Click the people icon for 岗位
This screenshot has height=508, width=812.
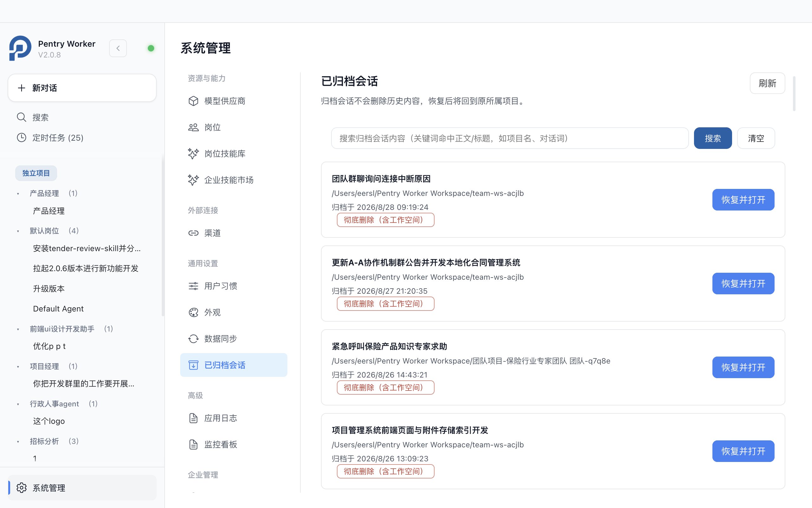click(x=193, y=127)
